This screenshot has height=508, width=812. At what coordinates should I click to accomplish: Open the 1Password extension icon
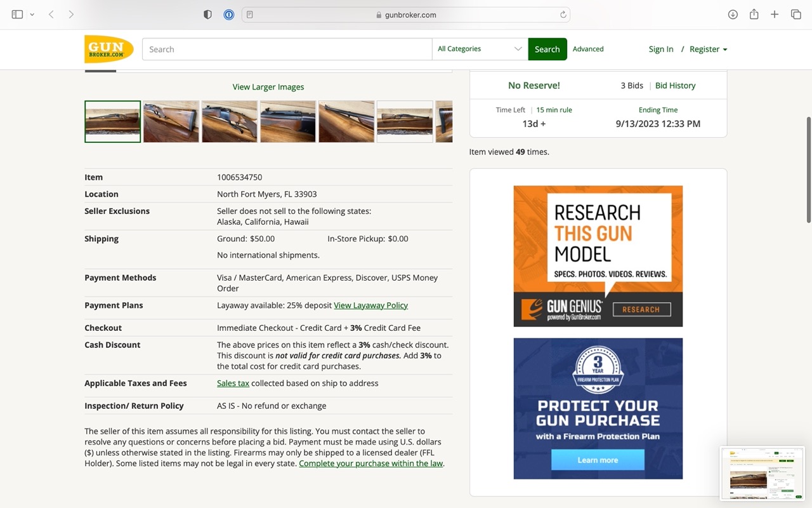pyautogui.click(x=229, y=15)
